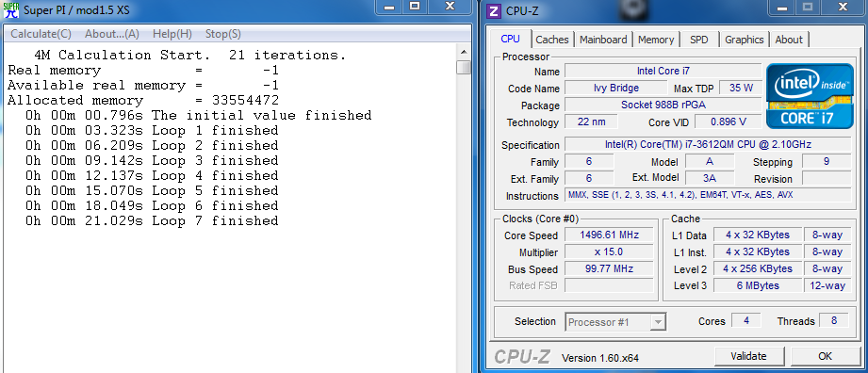868x373 pixels.
Task: Switch to the Mainboard tab
Action: (603, 40)
